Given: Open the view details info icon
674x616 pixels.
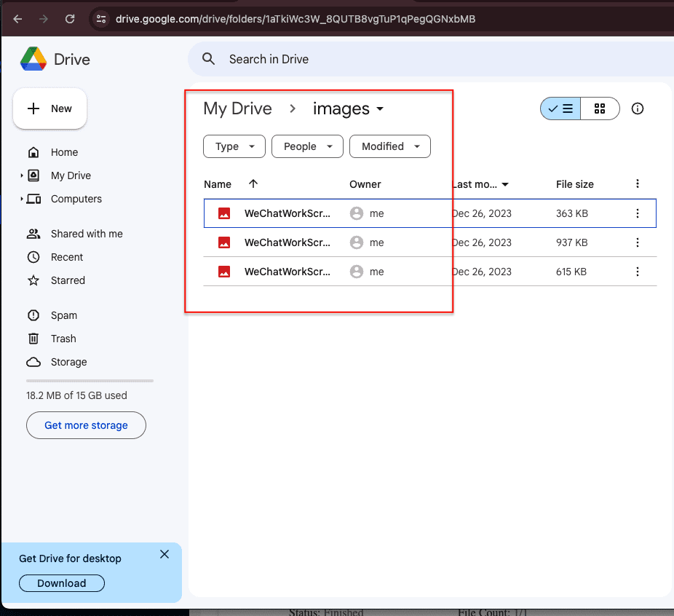Looking at the screenshot, I should coord(638,108).
